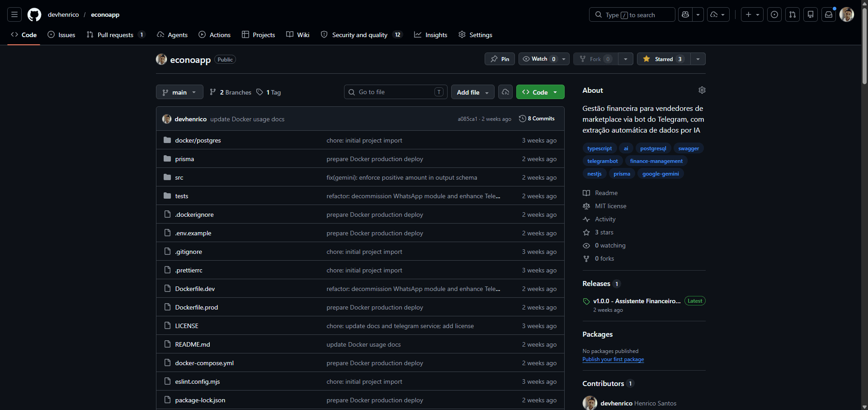868x410 pixels.
Task: Open the Security and quality tab
Action: coord(361,35)
